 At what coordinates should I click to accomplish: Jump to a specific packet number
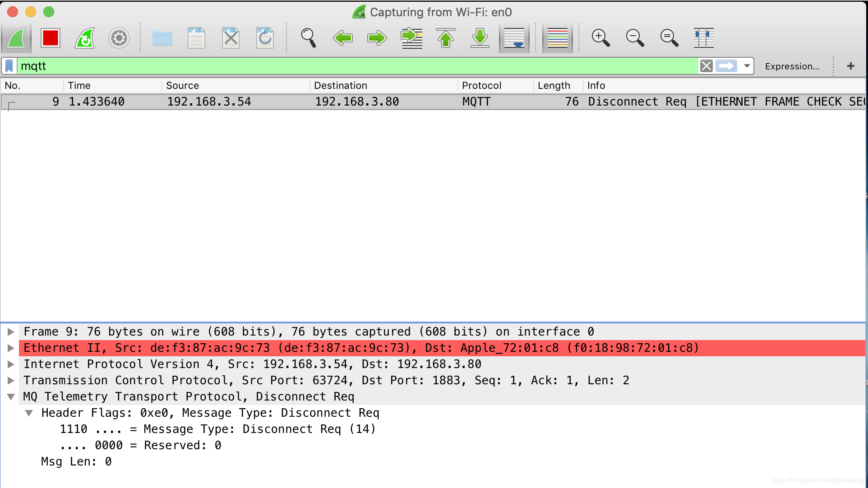point(411,38)
